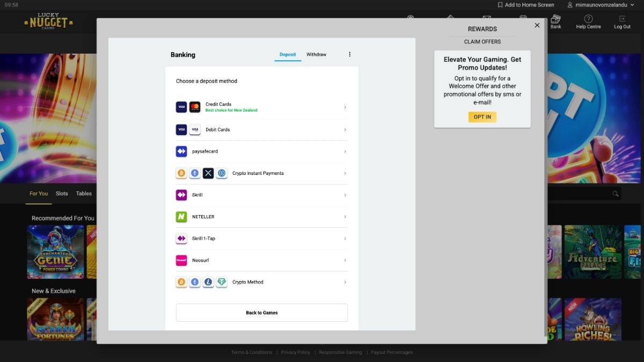Expand the Skrill row chevron

(x=345, y=195)
